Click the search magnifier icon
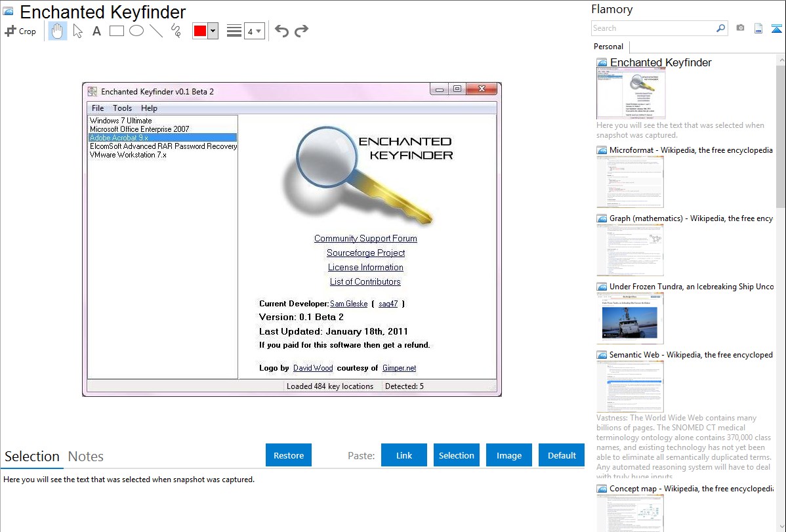 click(x=720, y=28)
